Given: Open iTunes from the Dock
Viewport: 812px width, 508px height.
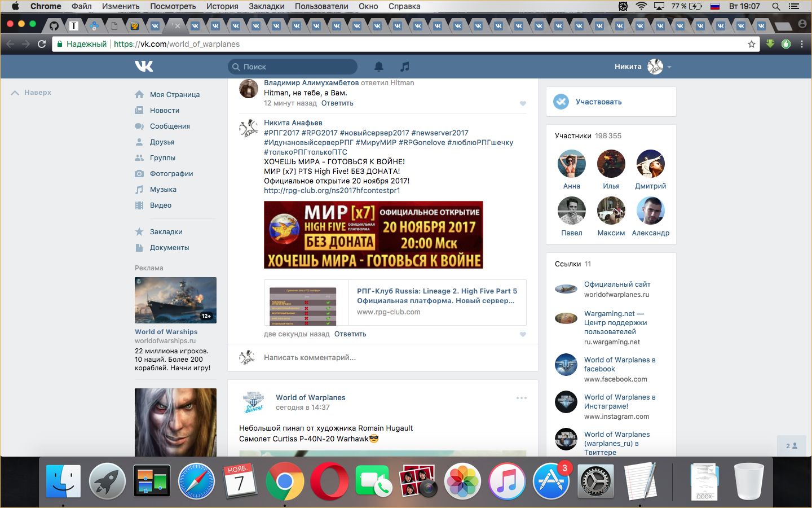Looking at the screenshot, I should [506, 481].
